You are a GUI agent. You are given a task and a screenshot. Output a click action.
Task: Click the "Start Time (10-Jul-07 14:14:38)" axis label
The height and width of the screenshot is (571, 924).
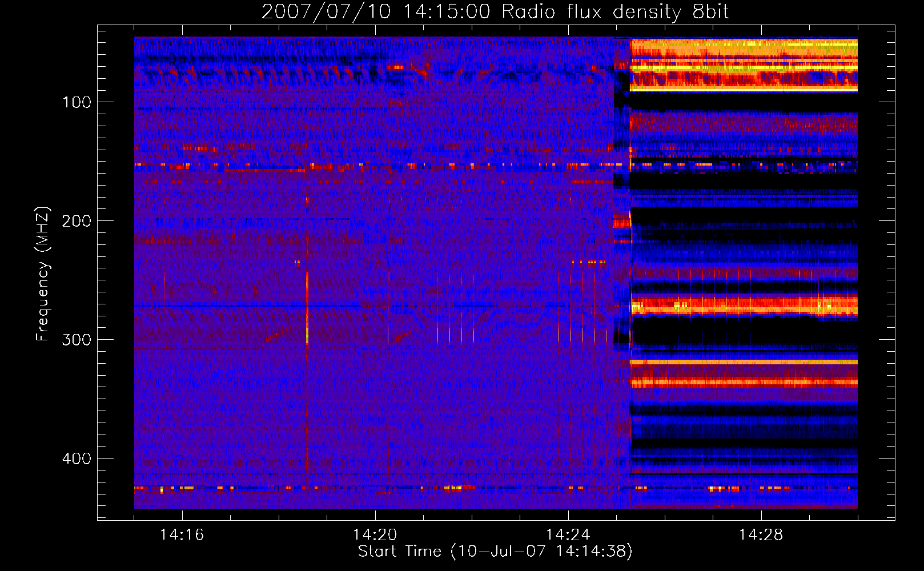pyautogui.click(x=495, y=552)
